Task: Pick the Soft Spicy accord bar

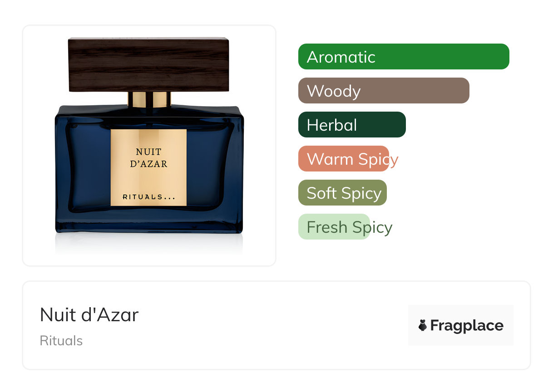Action: coord(342,193)
